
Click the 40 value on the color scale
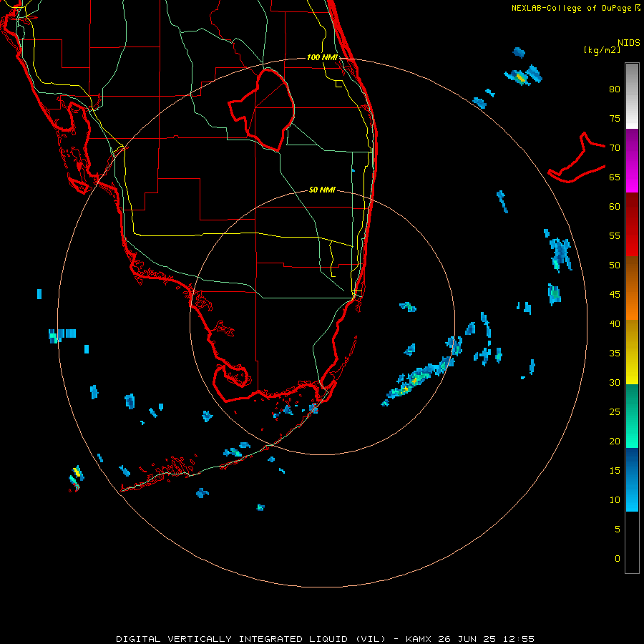click(x=615, y=323)
